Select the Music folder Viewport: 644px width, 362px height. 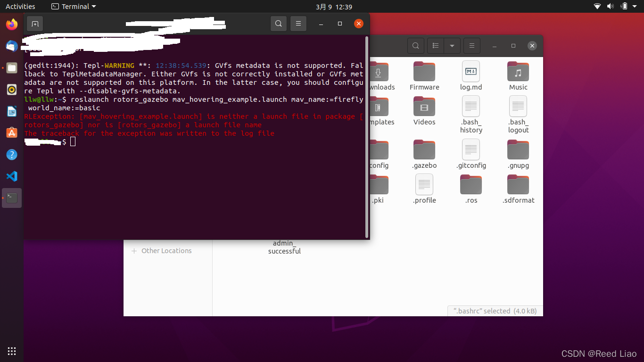tap(518, 76)
